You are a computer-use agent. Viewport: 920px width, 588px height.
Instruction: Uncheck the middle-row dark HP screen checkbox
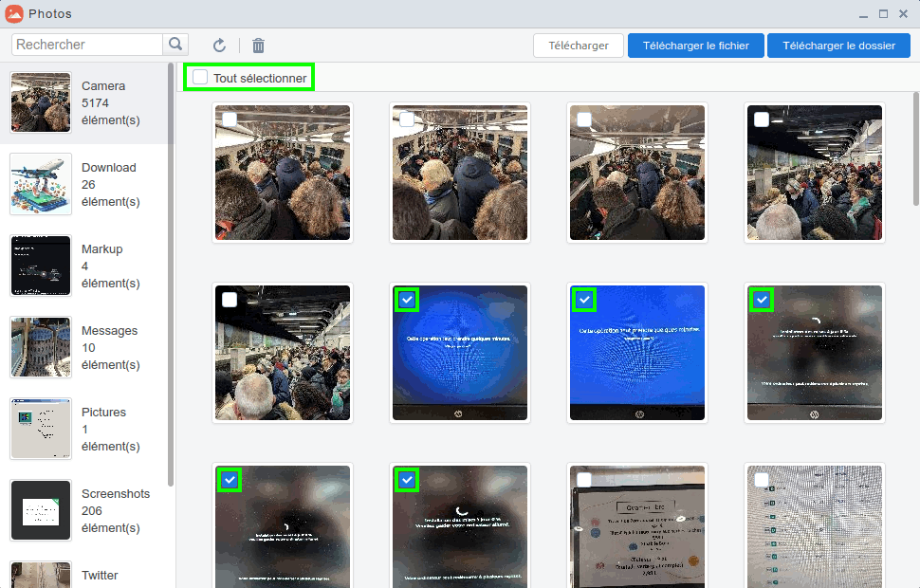point(762,300)
